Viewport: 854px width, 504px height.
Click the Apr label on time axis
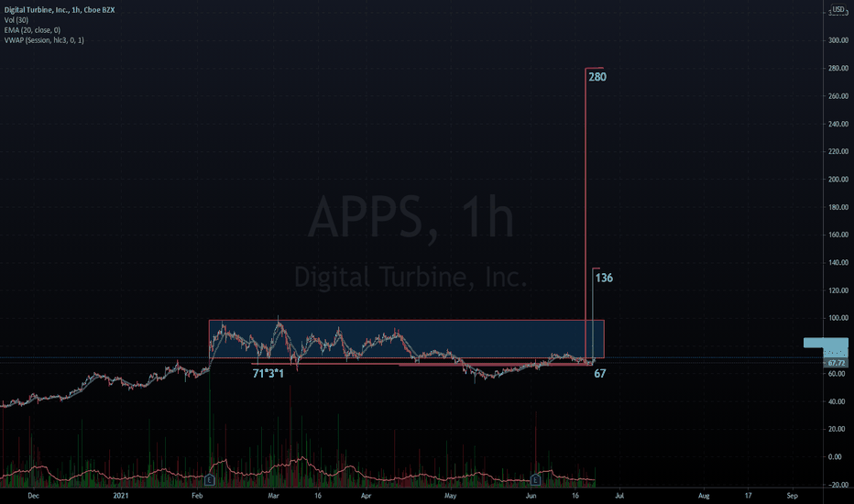366,496
